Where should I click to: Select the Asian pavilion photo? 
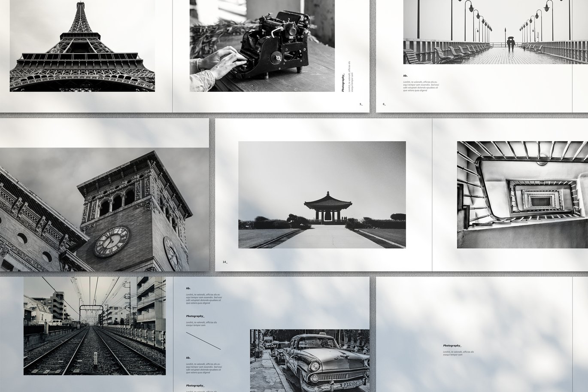[322, 195]
